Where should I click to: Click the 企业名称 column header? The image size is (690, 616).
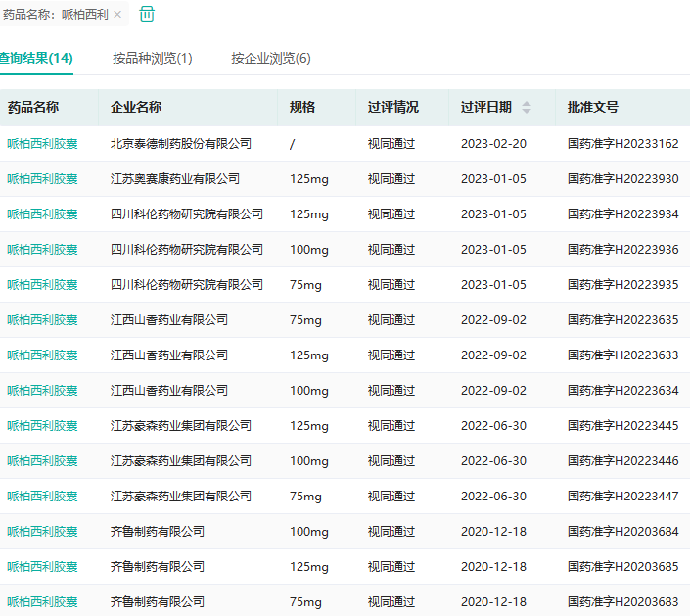(x=136, y=108)
